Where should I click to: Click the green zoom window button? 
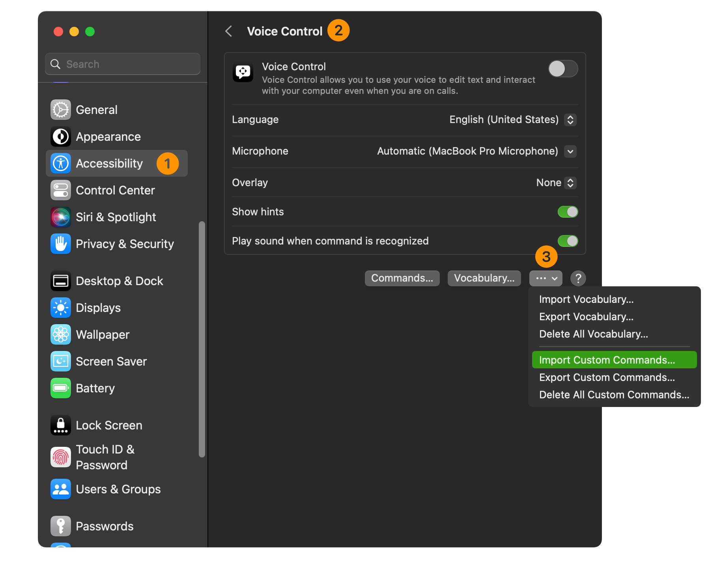(x=90, y=32)
